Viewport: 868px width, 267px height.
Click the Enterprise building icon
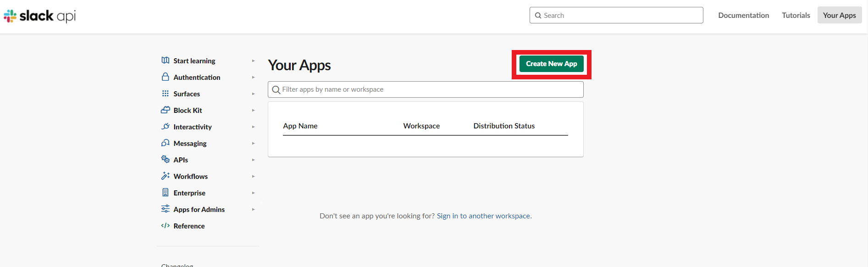[x=166, y=192]
